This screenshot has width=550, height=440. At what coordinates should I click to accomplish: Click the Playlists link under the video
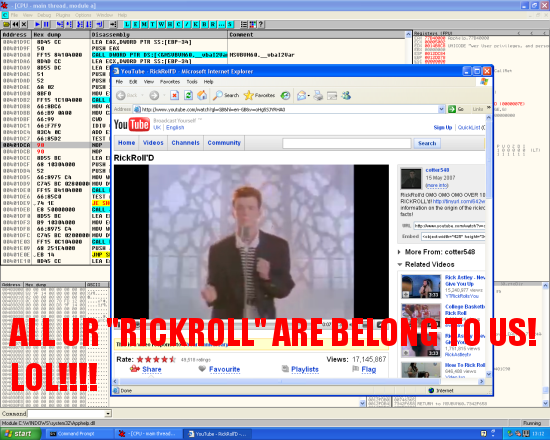pos(305,369)
